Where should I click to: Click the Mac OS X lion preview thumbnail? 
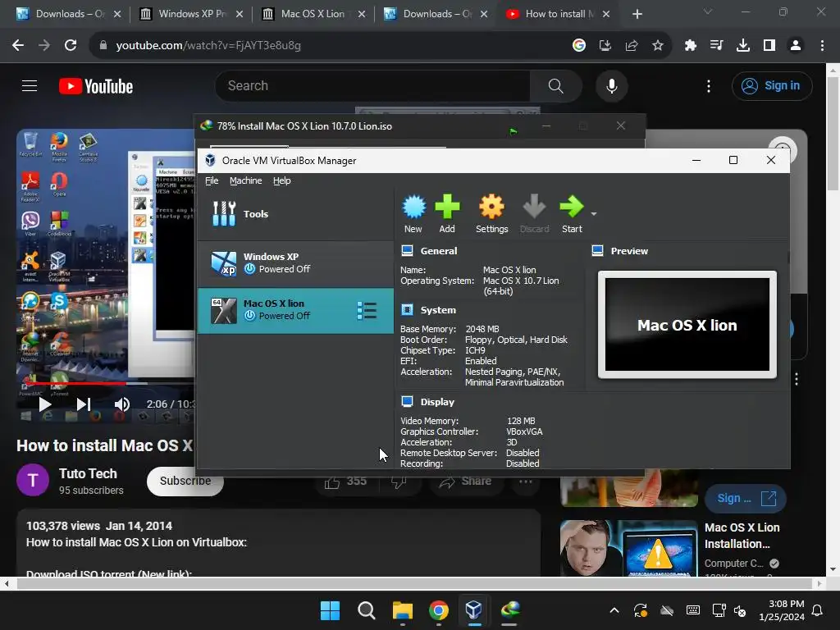(x=687, y=325)
